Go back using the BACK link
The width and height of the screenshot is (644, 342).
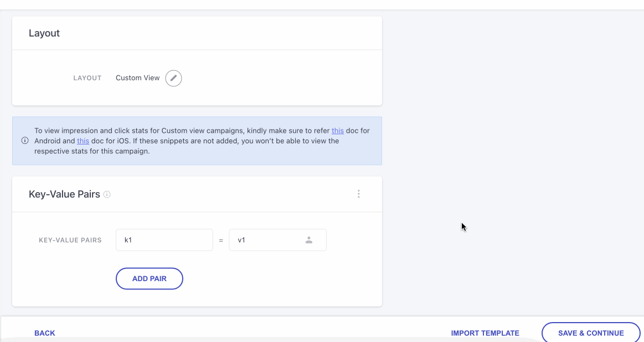click(x=44, y=333)
